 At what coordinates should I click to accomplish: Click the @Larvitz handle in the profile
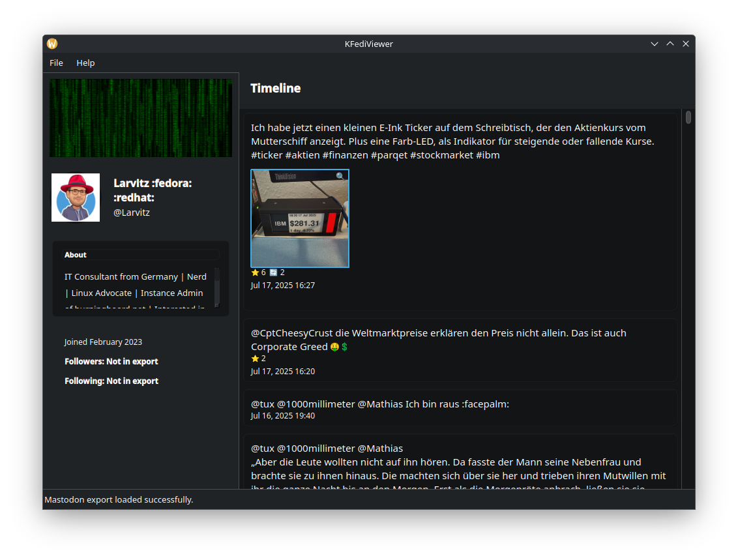click(x=132, y=213)
